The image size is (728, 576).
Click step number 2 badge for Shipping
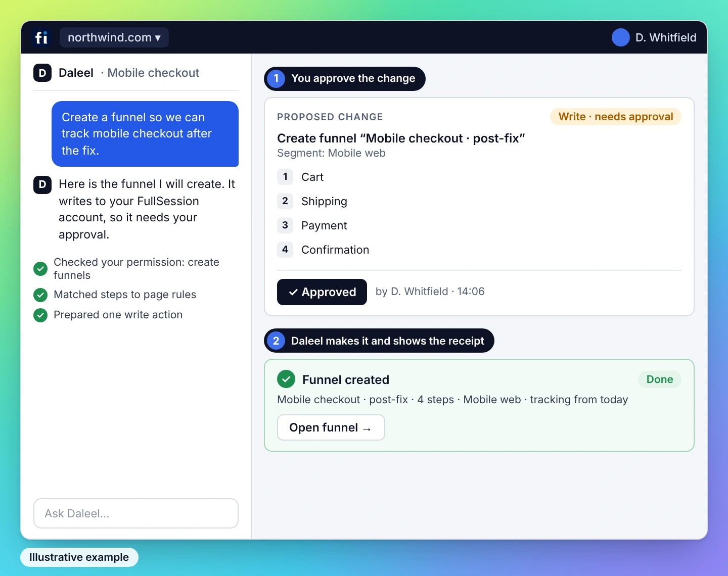285,201
